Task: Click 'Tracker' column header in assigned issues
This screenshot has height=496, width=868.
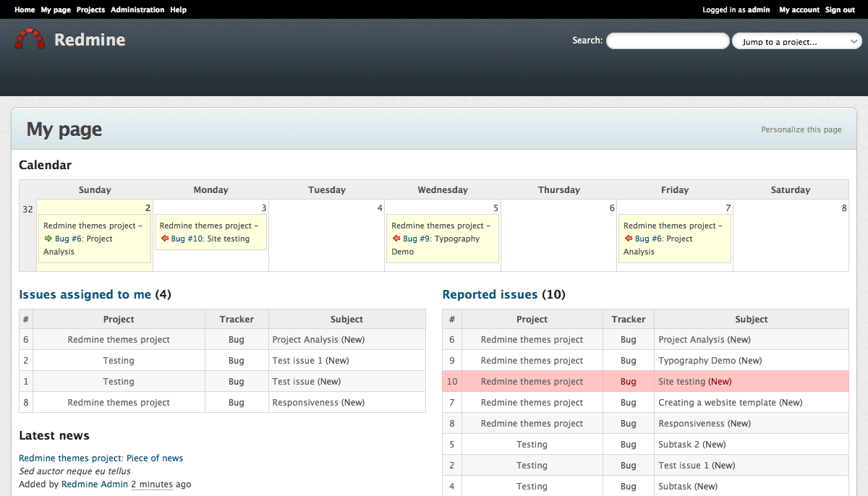Action: click(237, 319)
